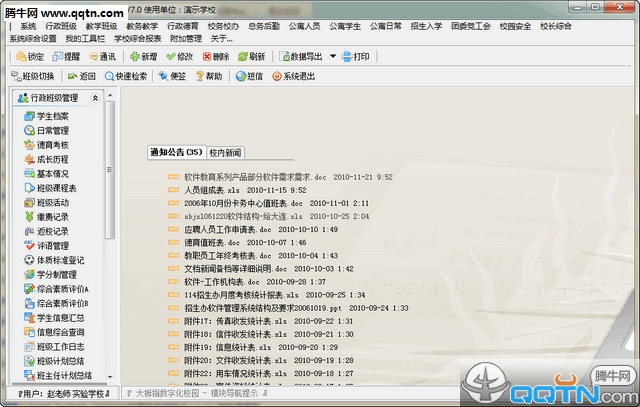This screenshot has height=407, width=640.
Task: Expand the 班级切换 dropdown
Action: coord(39,75)
